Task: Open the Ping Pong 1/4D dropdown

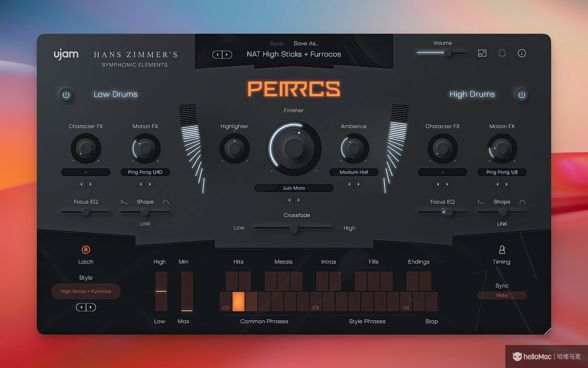Action: click(145, 172)
